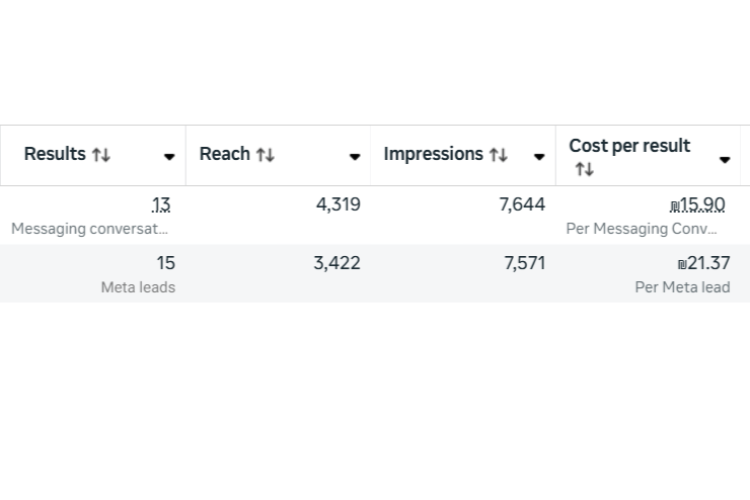The width and height of the screenshot is (750, 500).
Task: Click the Messaging conversations label
Action: point(89,229)
